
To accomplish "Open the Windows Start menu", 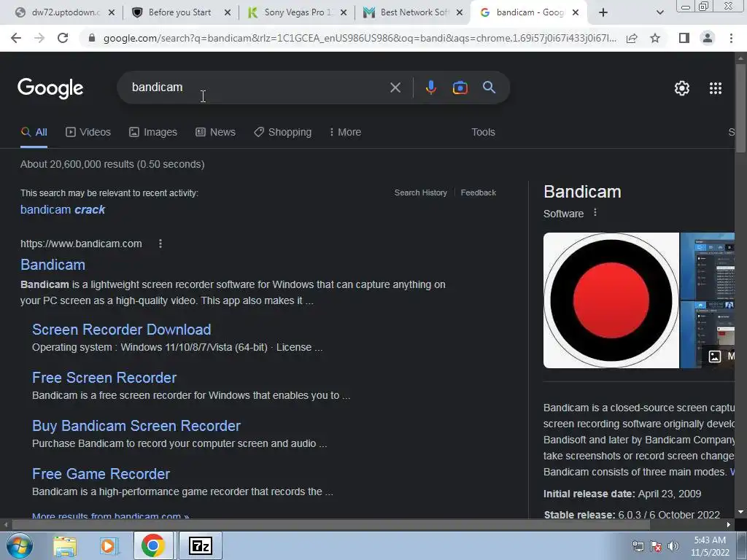I will [x=20, y=545].
